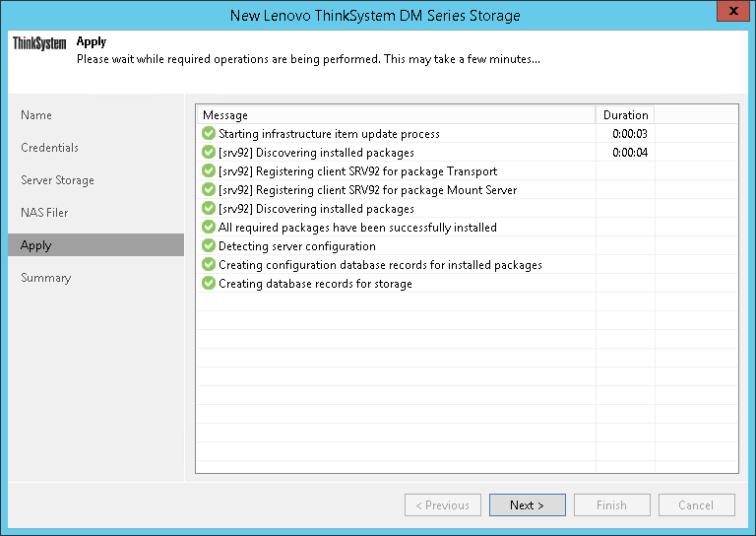Click the green check beside 'All required packages have been successfully installed'
This screenshot has width=756, height=536.
point(209,227)
